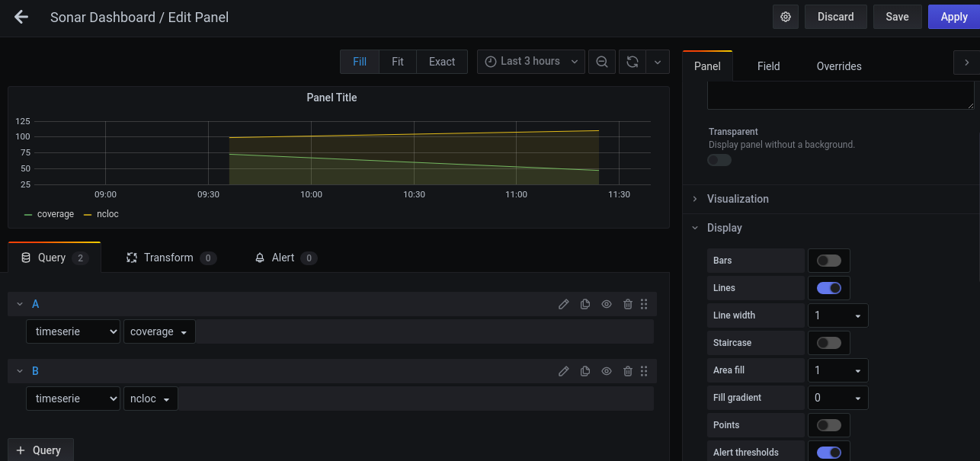Duplicate query A using copy icon

click(x=585, y=304)
